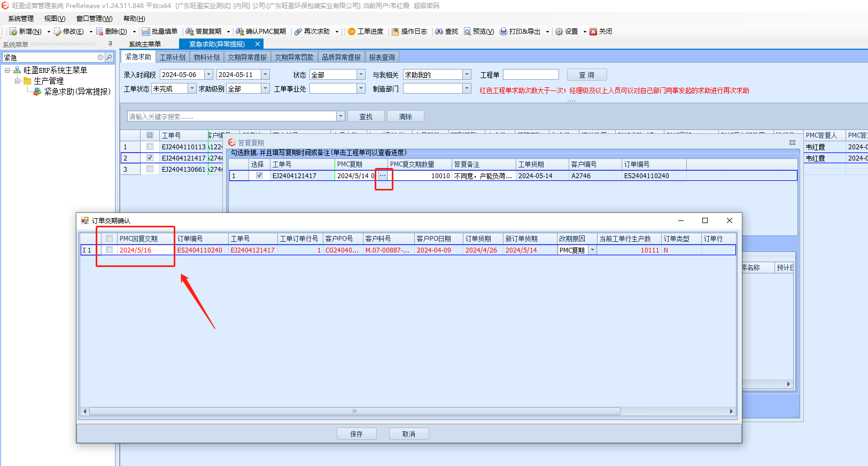Open 紧急求助(异常提报) tree node icon
868x466 pixels.
point(37,91)
